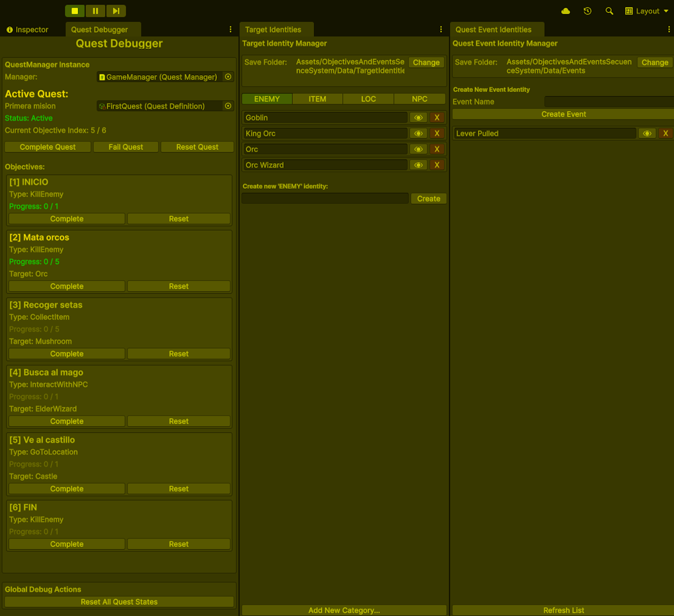The image size is (674, 616).
Task: Open the Target Identities panel options menu
Action: tap(441, 30)
